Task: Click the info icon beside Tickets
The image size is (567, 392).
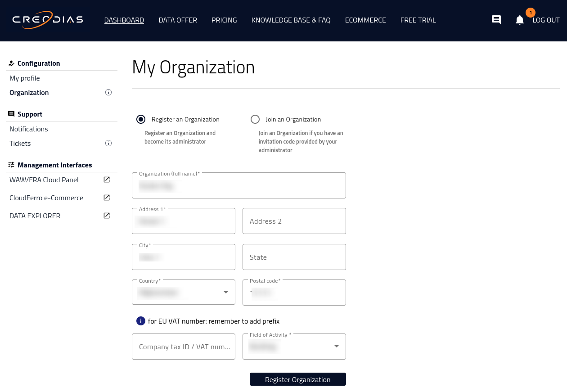Action: [108, 143]
